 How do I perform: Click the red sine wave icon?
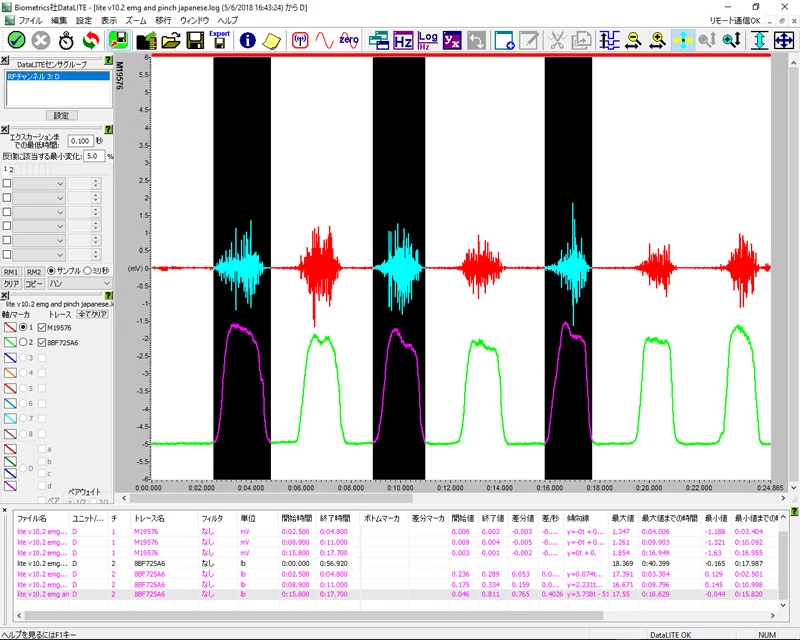coord(324,40)
